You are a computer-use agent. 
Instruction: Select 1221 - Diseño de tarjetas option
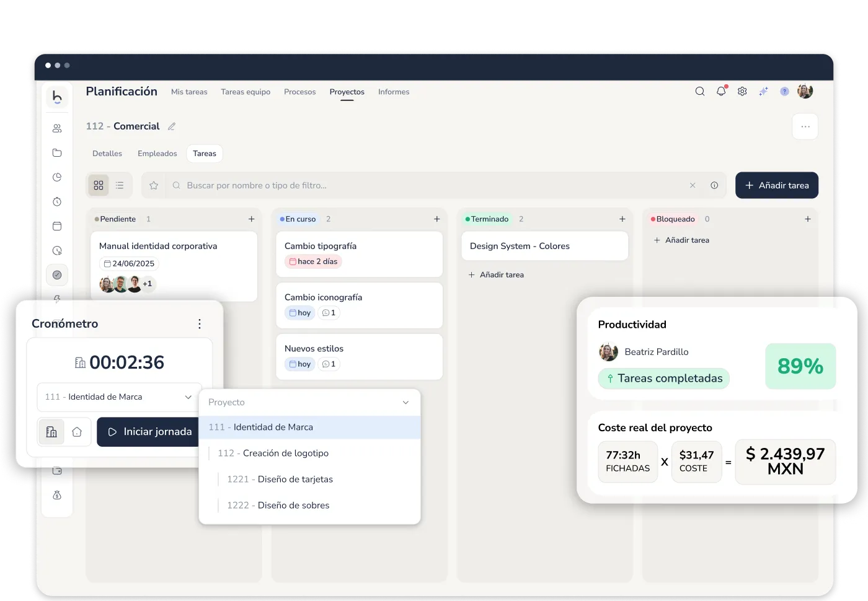309,480
